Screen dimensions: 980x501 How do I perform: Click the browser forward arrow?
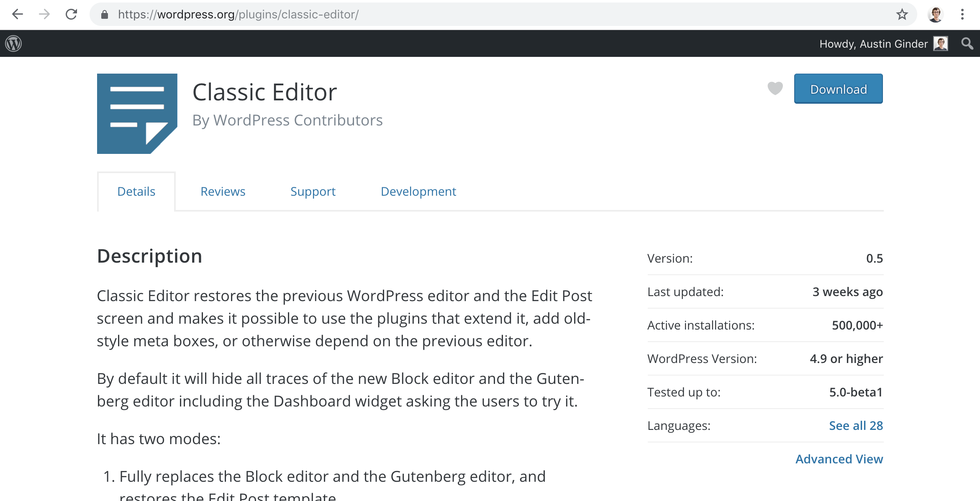pyautogui.click(x=44, y=14)
